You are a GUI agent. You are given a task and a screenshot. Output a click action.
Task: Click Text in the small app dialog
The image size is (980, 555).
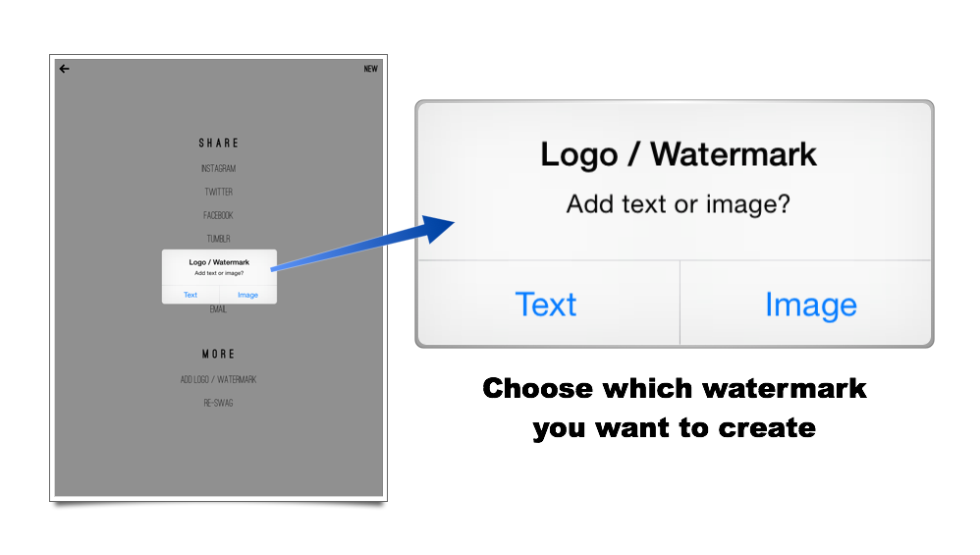(191, 295)
